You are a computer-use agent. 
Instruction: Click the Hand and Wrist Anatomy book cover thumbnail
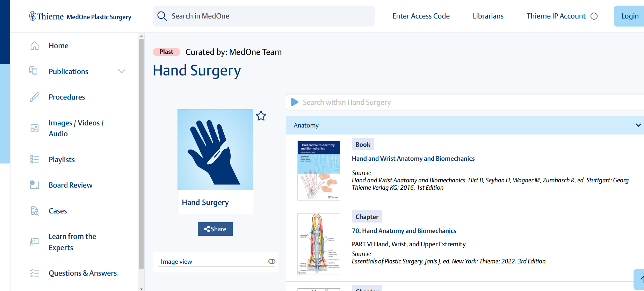coord(319,170)
